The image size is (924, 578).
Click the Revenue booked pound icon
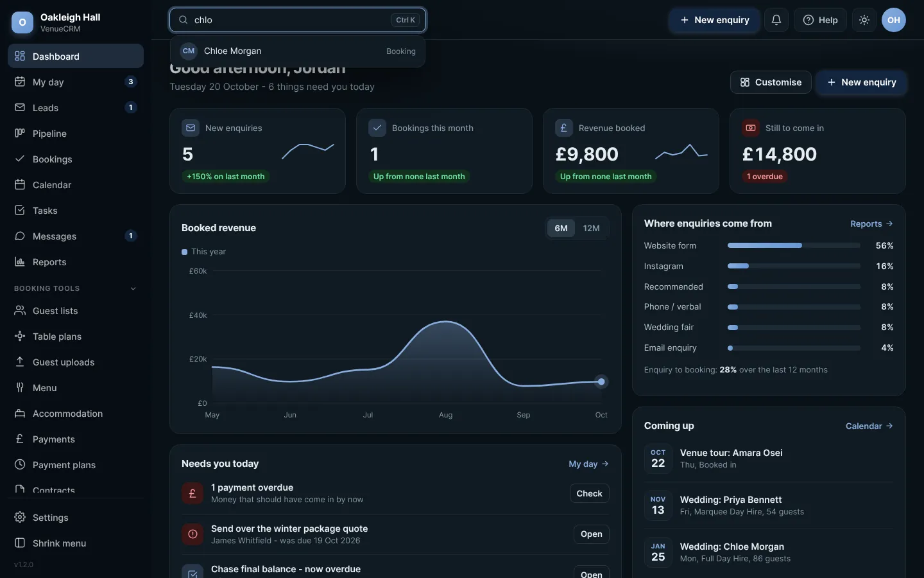click(564, 128)
